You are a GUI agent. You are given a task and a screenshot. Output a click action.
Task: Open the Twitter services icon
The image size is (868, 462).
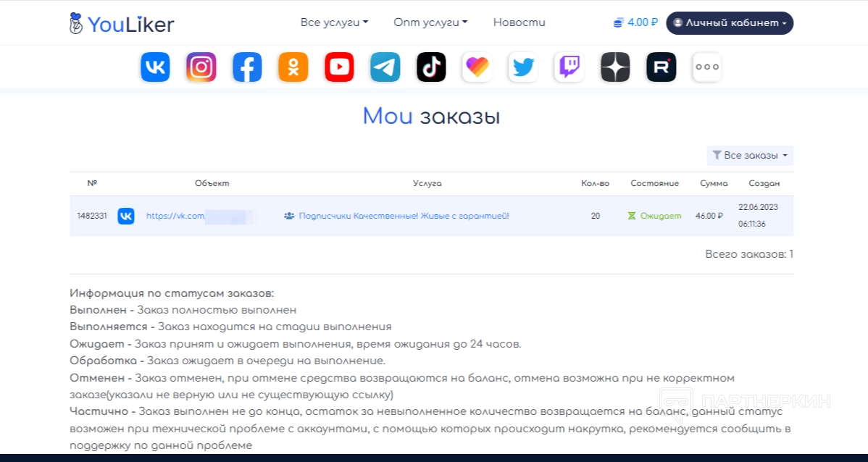coord(523,67)
